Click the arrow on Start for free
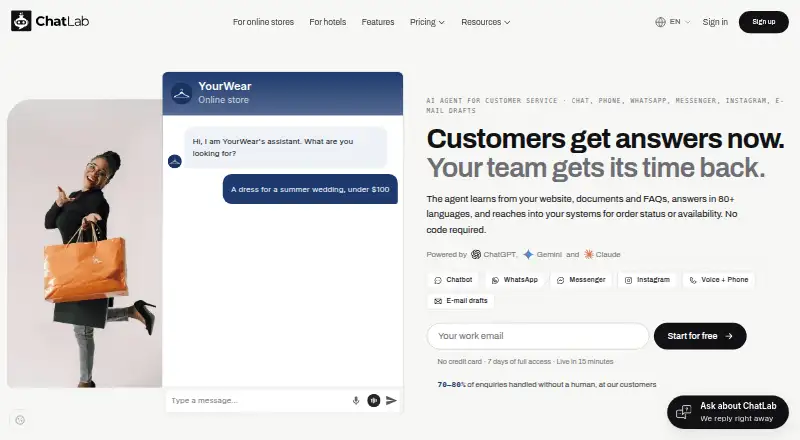This screenshot has width=800, height=440. tap(729, 336)
